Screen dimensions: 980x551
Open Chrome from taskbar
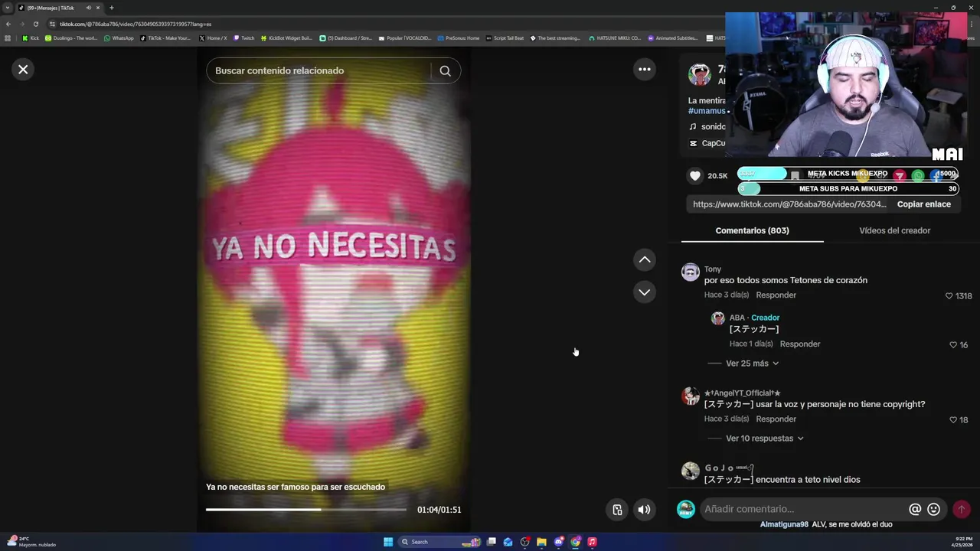click(x=576, y=542)
